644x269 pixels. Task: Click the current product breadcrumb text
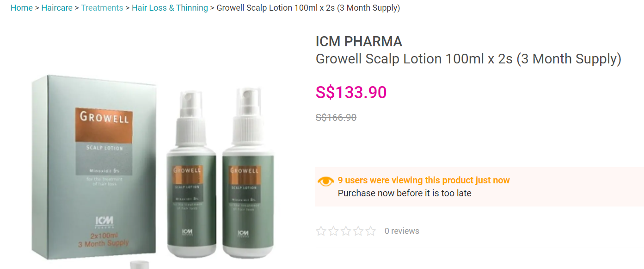tap(308, 8)
